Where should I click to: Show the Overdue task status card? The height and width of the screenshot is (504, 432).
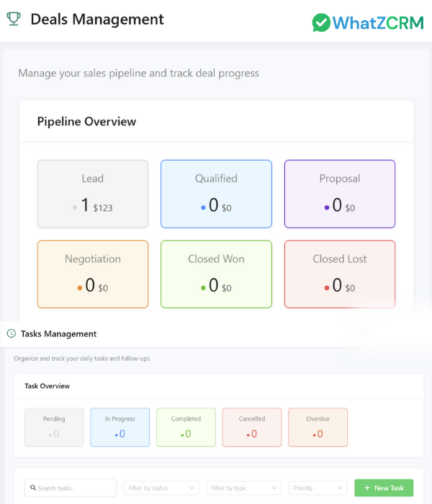(318, 427)
